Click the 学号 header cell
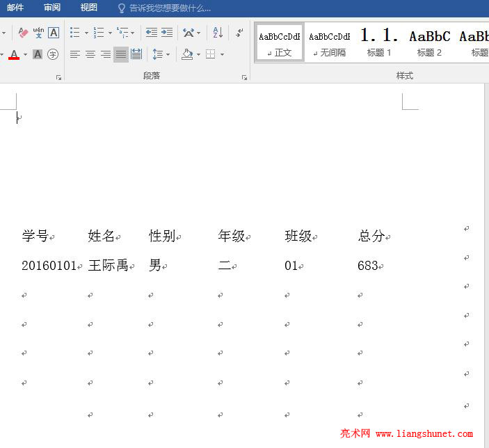The height and width of the screenshot is (448, 489). 35,236
